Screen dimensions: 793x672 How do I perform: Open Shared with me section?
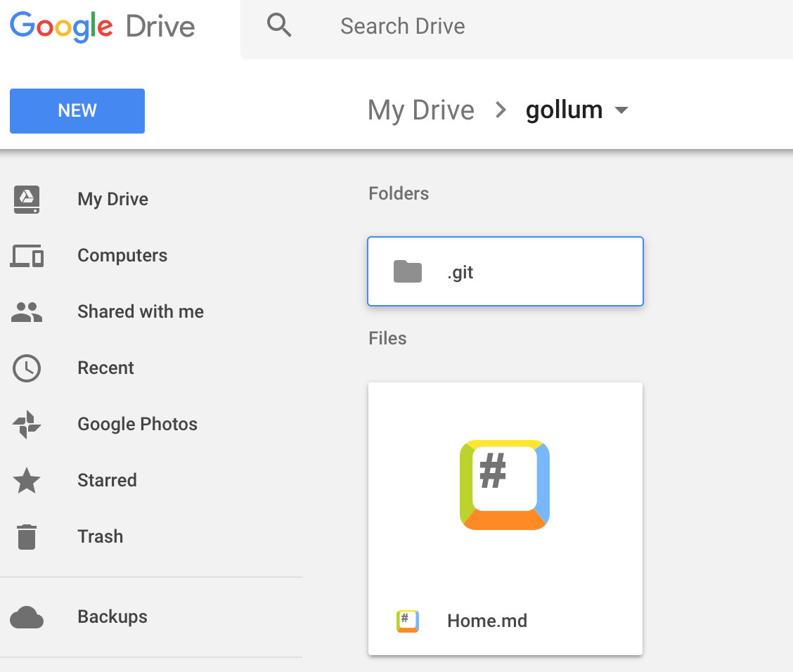tap(141, 311)
